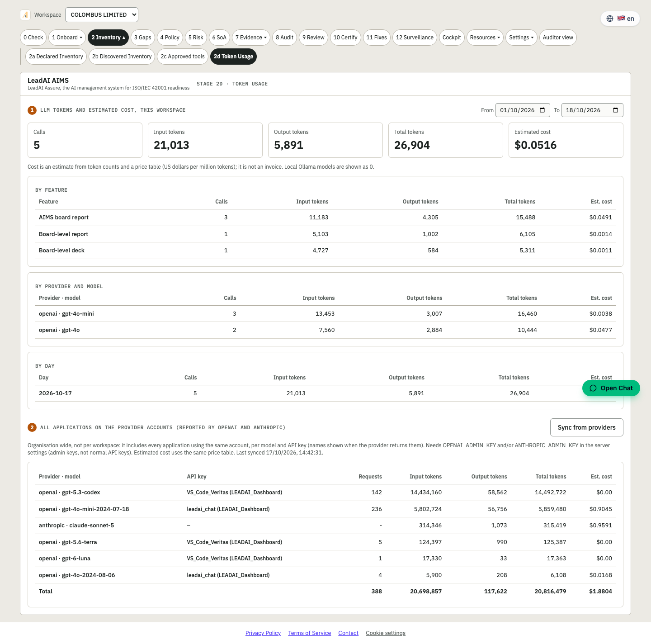Open the chat via Open Chat button
This screenshot has height=644, width=651.
[x=611, y=388]
